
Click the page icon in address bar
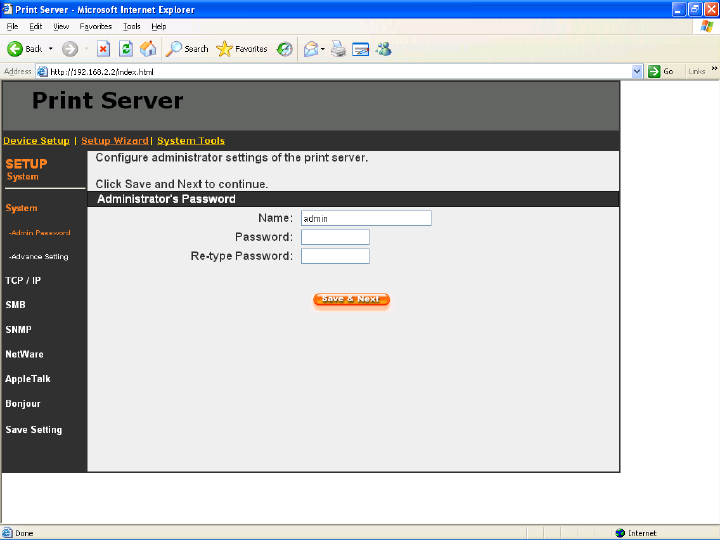coord(42,72)
